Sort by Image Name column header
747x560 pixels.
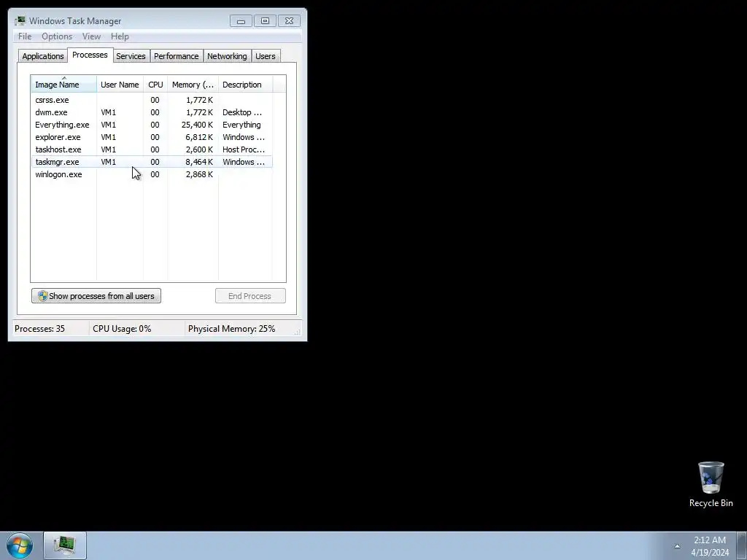point(64,85)
